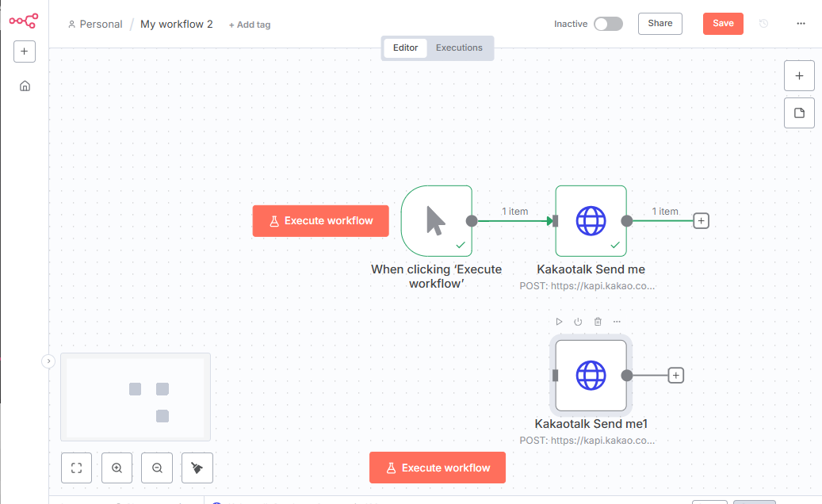
Task: Click the Kakaotalk Send me output connector dot
Action: click(x=627, y=221)
